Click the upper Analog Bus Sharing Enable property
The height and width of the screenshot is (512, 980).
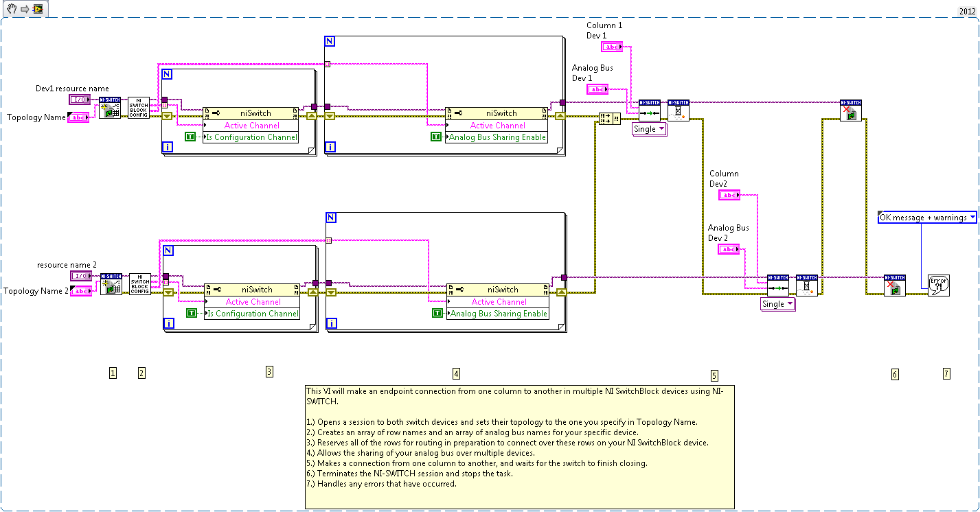click(x=497, y=137)
